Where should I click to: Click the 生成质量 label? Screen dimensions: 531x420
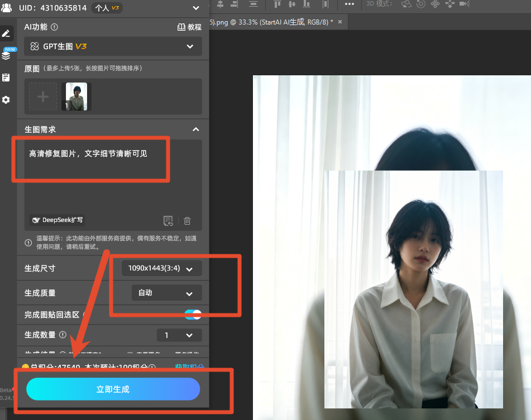click(x=40, y=293)
